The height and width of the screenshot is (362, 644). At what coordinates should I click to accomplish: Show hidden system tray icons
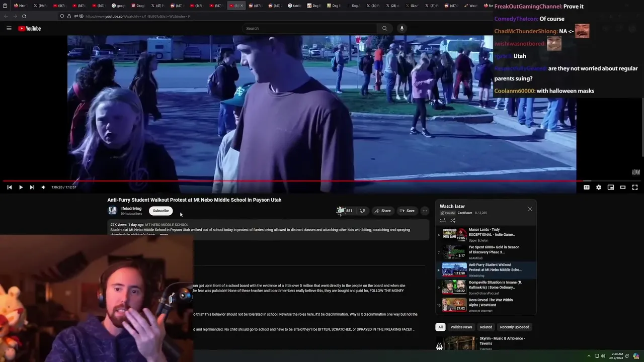click(x=589, y=356)
